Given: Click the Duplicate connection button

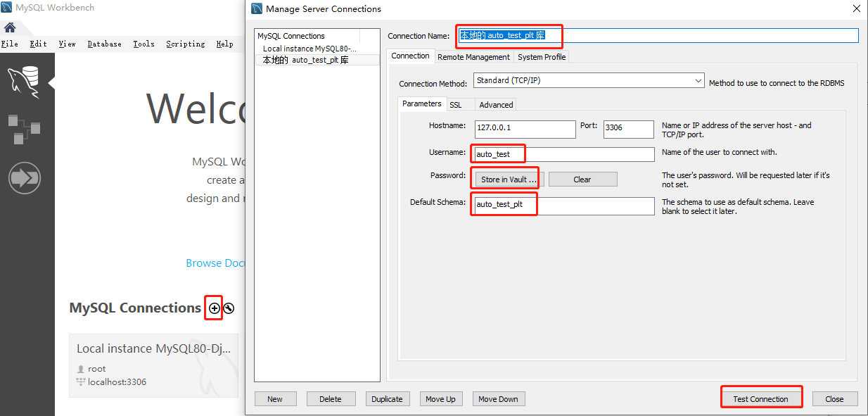Looking at the screenshot, I should pyautogui.click(x=387, y=399).
